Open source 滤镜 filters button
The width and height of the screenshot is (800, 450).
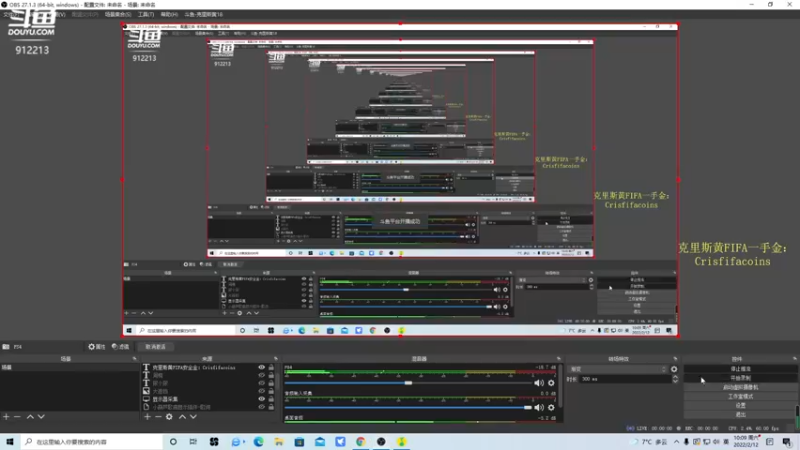[x=120, y=347]
